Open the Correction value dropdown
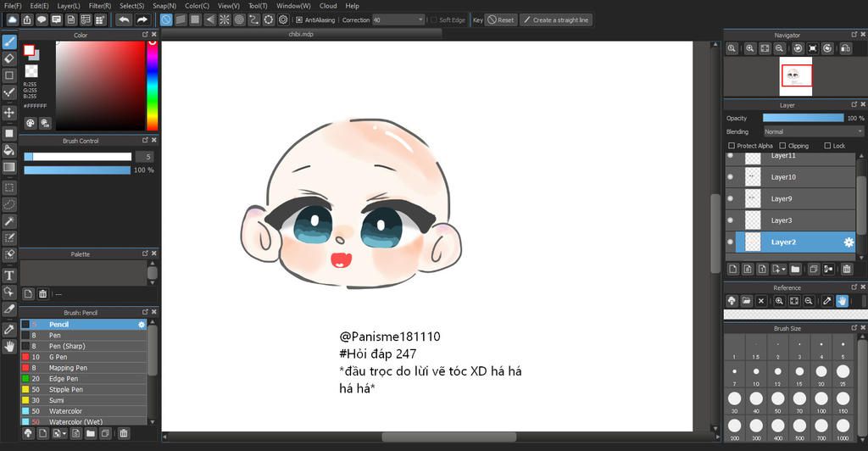Viewport: 868px width, 451px height. [398, 19]
